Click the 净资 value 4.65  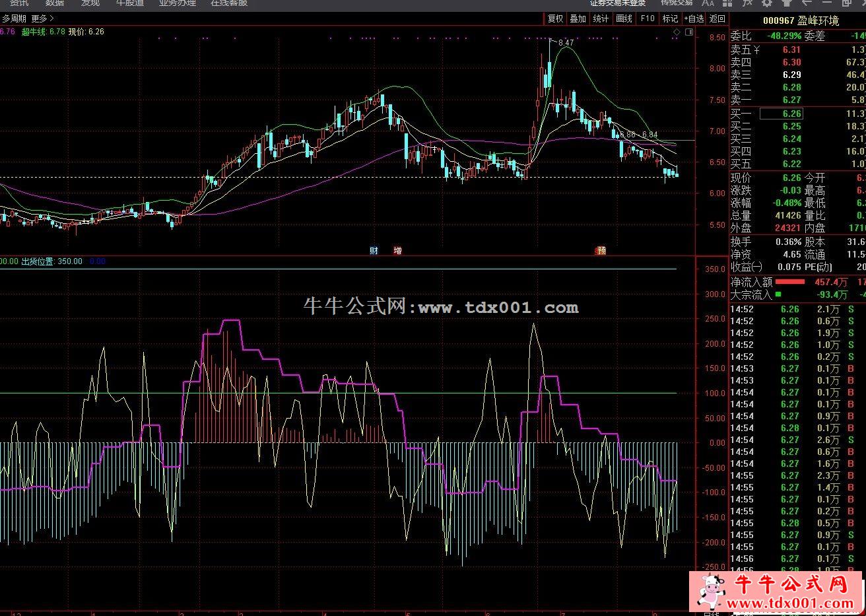(x=792, y=254)
